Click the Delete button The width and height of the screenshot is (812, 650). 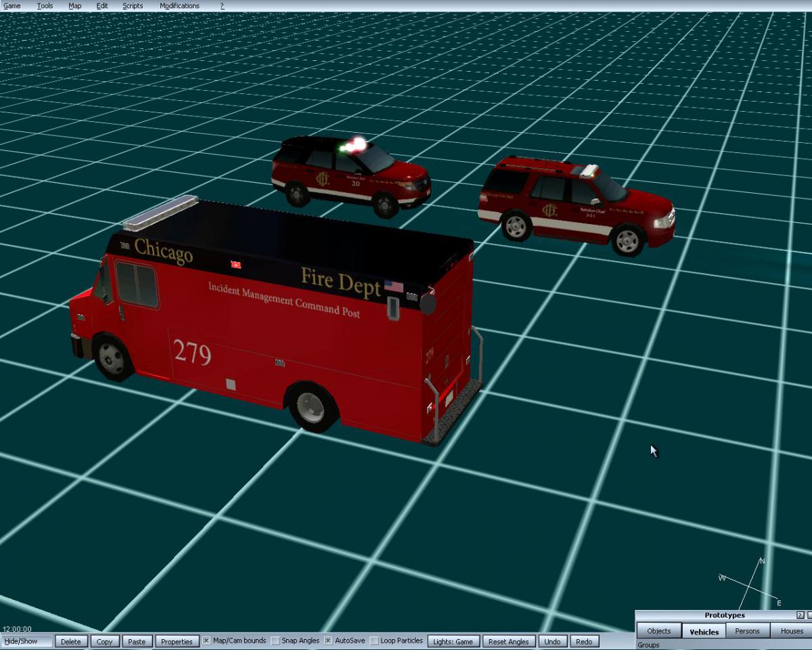tap(71, 641)
